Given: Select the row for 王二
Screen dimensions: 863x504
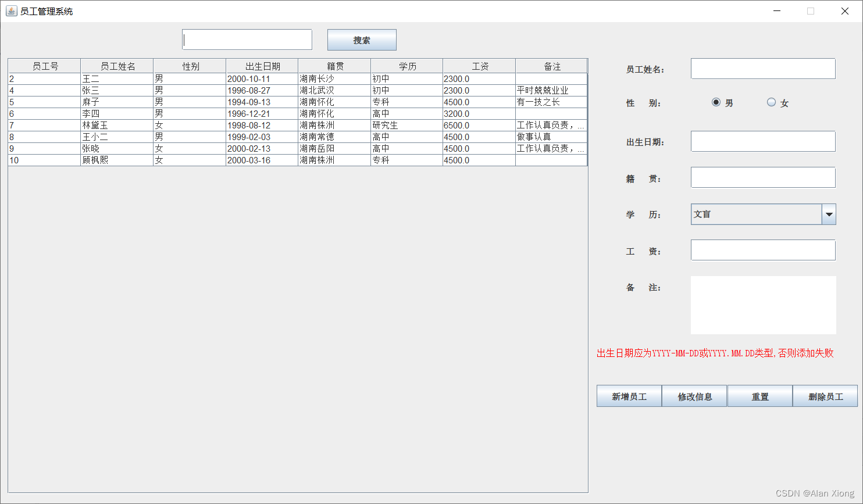Looking at the screenshot, I should coord(298,78).
